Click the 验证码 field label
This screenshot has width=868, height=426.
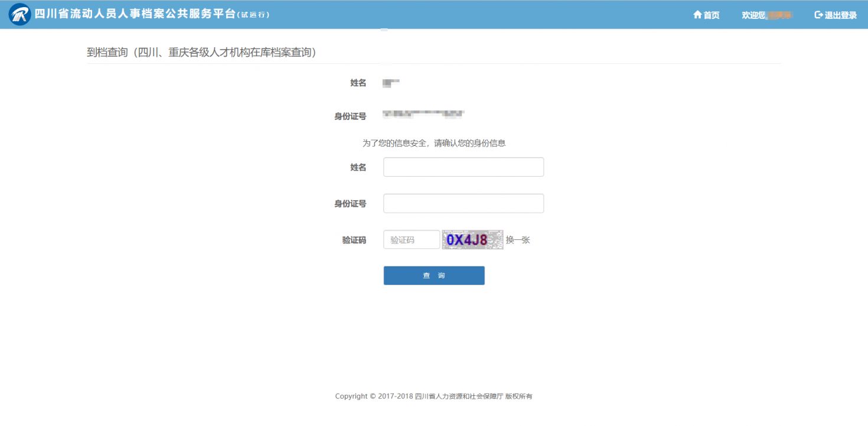tap(354, 240)
